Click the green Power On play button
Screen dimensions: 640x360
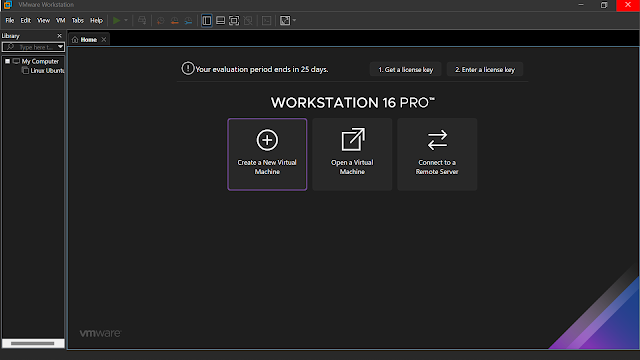[x=116, y=20]
